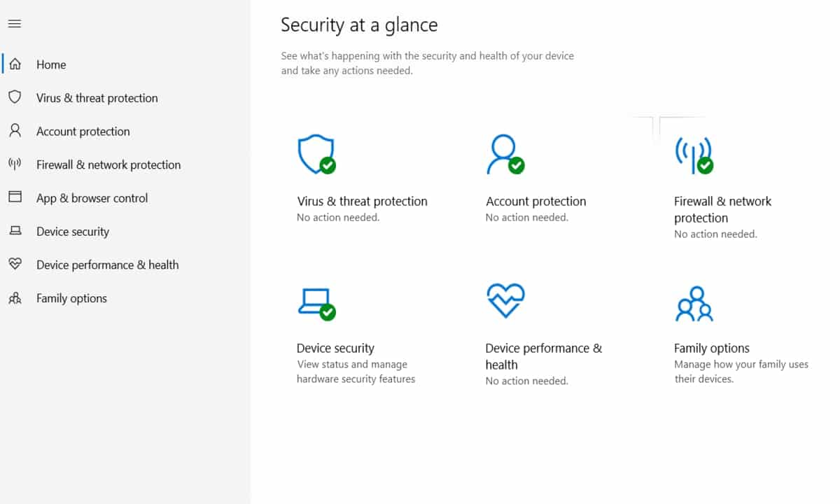This screenshot has height=504, width=840.
Task: Open the large Virus & threat shield tile icon
Action: [x=316, y=155]
